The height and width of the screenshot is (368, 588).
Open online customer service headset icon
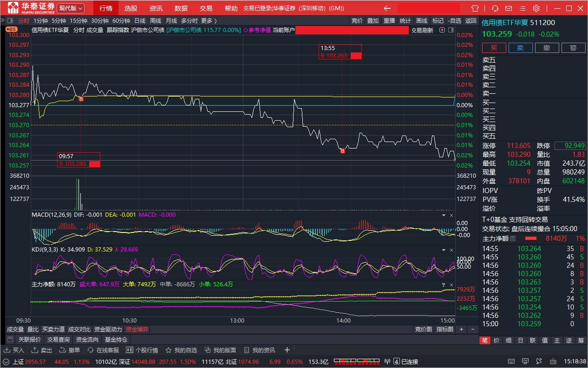pyautogui.click(x=495, y=8)
